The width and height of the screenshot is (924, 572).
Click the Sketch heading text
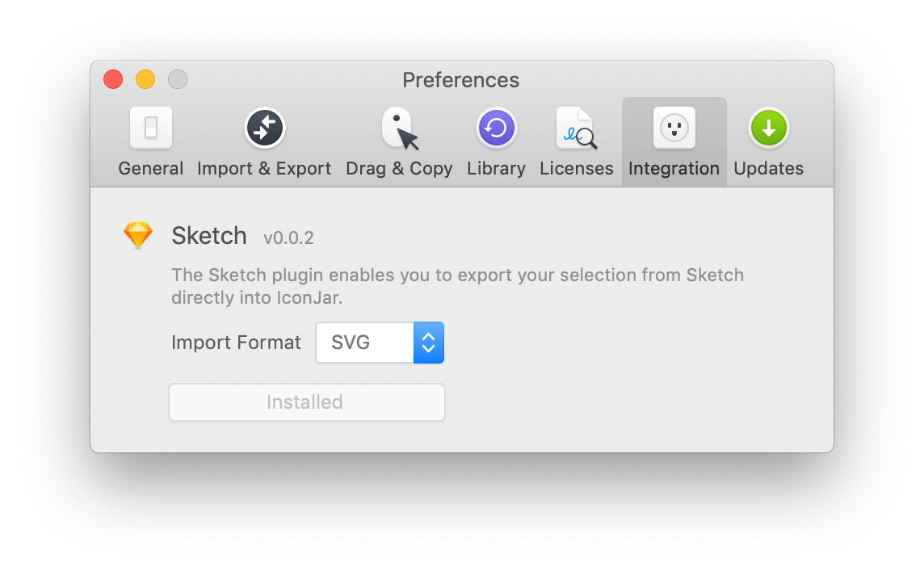click(208, 235)
